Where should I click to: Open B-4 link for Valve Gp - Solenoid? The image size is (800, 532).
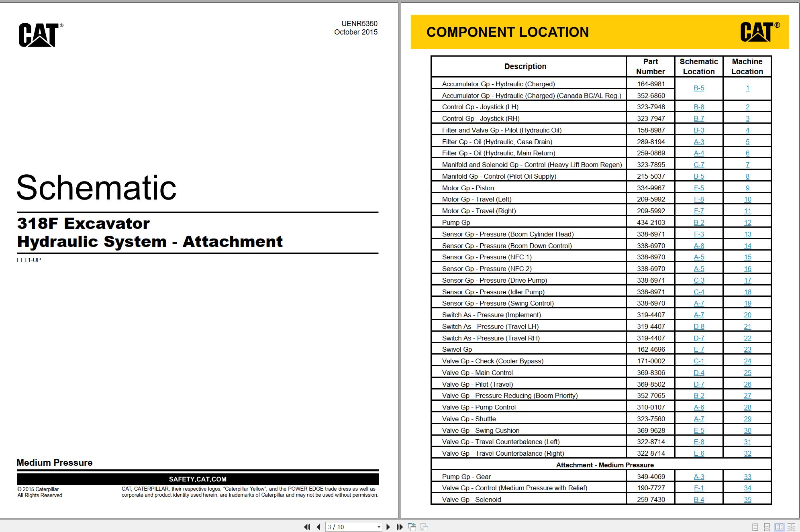pyautogui.click(x=699, y=499)
